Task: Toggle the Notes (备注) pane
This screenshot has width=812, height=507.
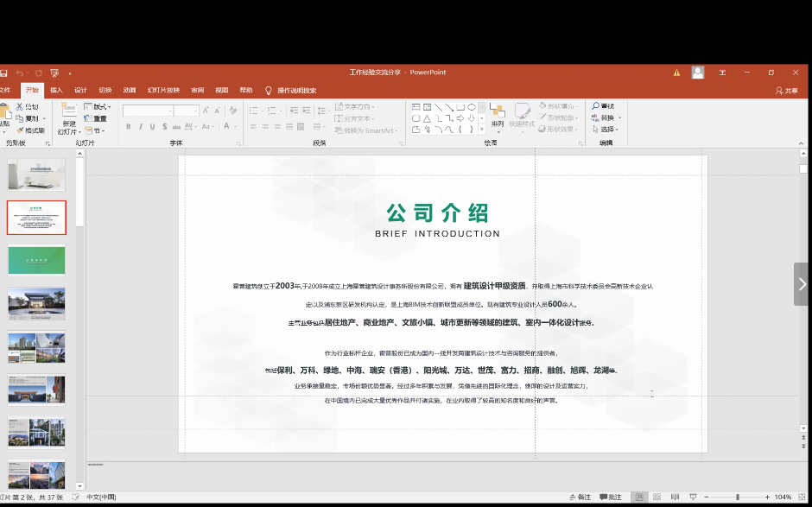Action: [x=580, y=497]
